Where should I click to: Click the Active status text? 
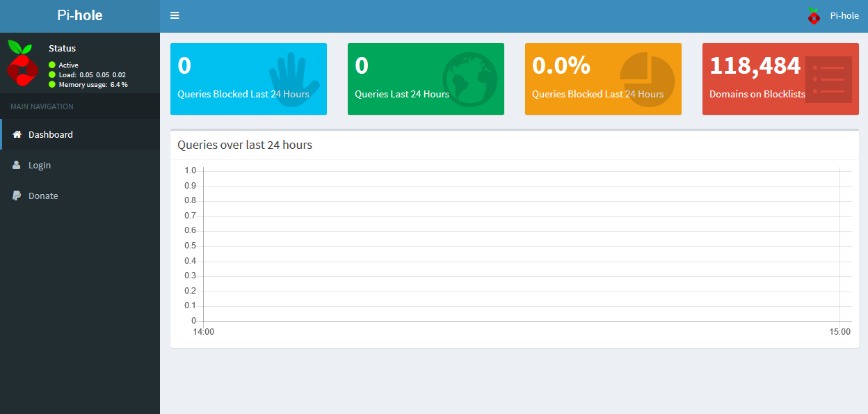(68, 65)
